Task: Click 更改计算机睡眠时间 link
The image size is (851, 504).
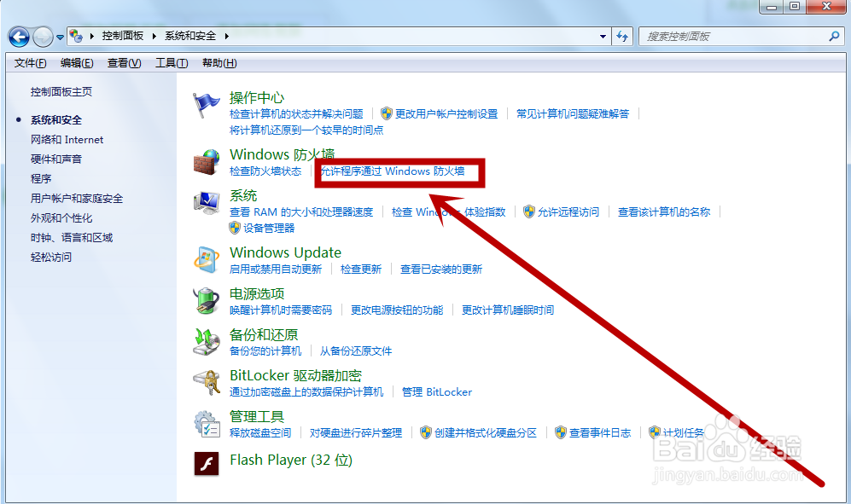Action: pos(508,310)
